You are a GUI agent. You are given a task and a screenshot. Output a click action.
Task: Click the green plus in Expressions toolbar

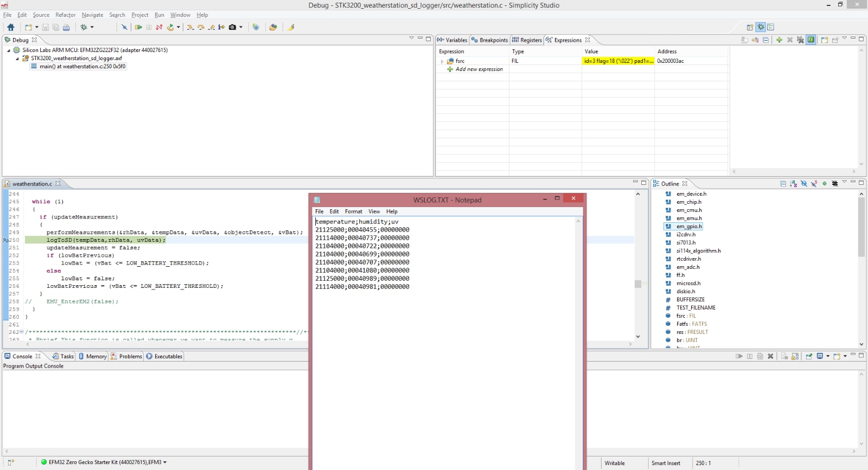click(x=779, y=40)
